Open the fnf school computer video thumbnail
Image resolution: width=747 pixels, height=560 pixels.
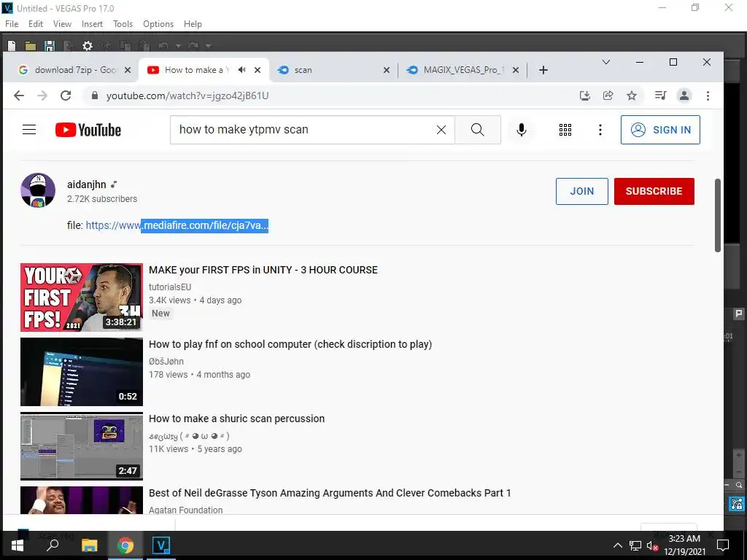[82, 371]
